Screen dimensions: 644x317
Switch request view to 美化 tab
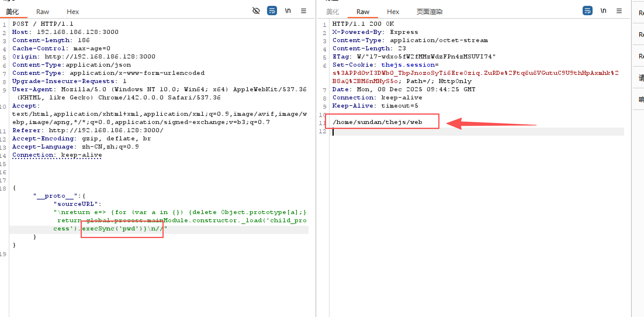pyautogui.click(x=12, y=12)
